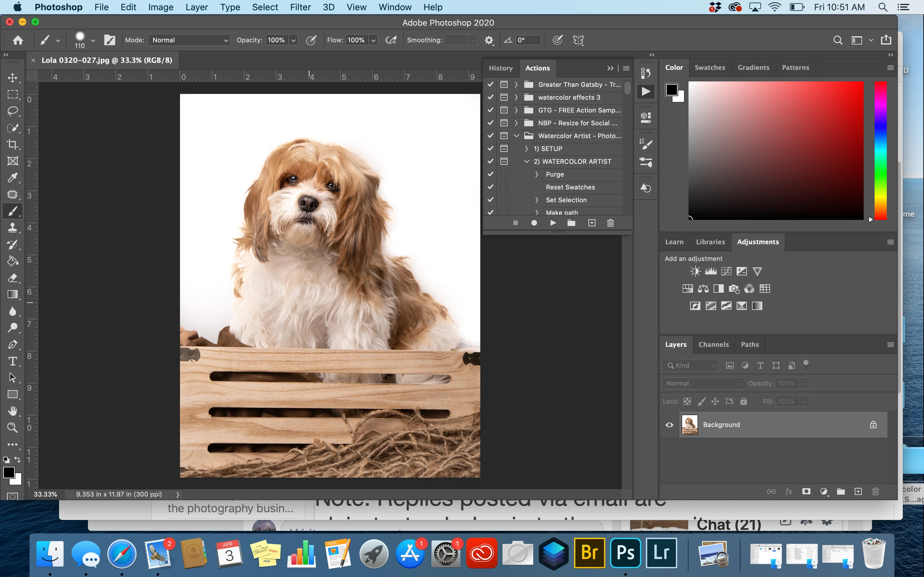Select the Clone Stamp tool
This screenshot has width=924, height=577.
pos(13,228)
